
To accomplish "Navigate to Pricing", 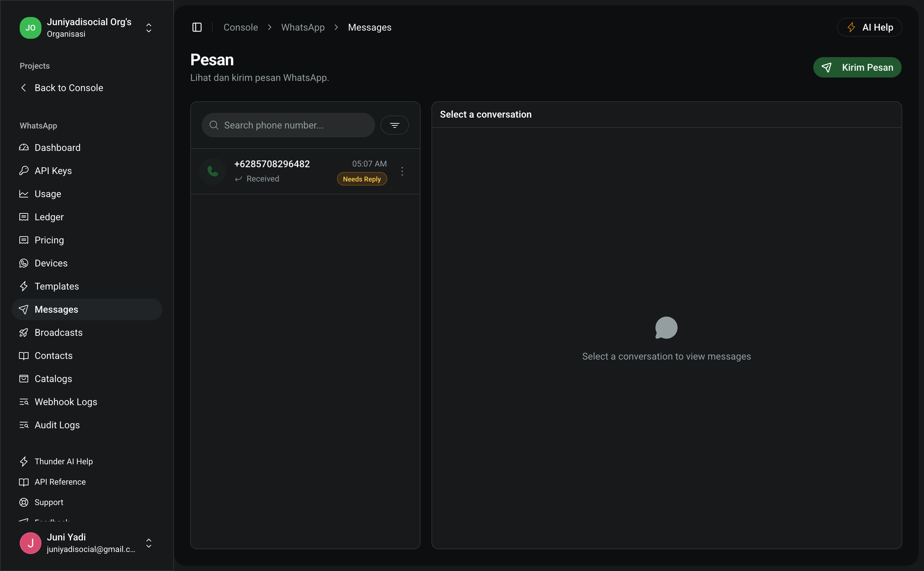I will 87,240.
